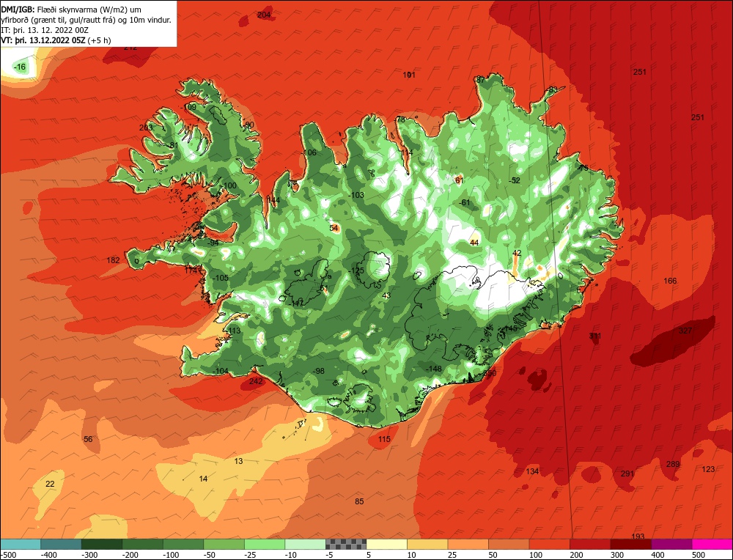The height and width of the screenshot is (560, 733).
Task: Click the '-103' value in north-central Iceland
Action: point(356,196)
